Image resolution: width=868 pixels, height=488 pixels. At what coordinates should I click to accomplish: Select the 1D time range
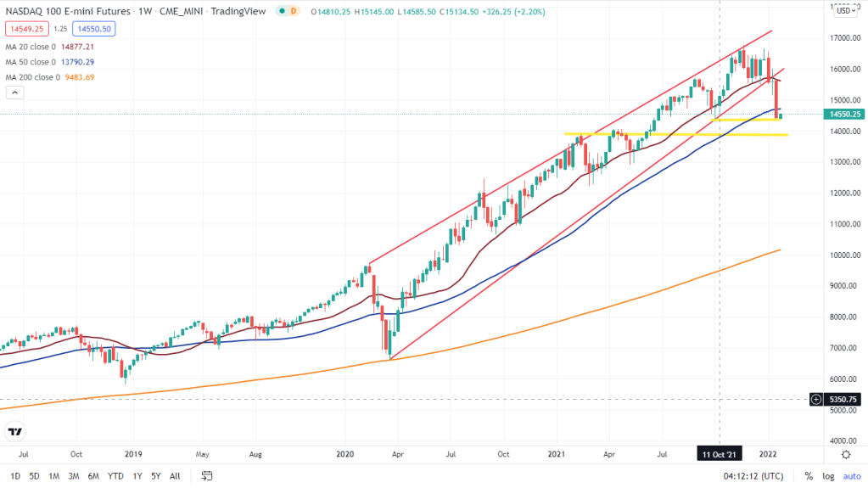14,476
